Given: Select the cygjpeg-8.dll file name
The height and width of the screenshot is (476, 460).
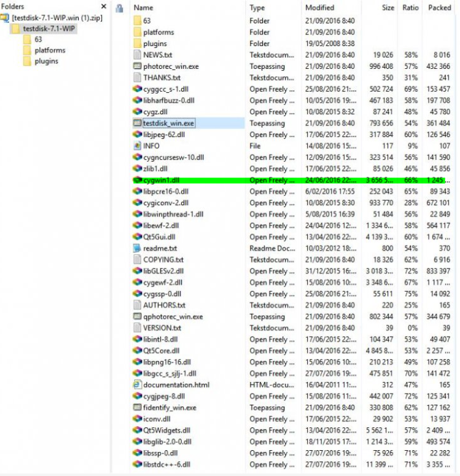Looking at the screenshot, I should coord(164,397).
